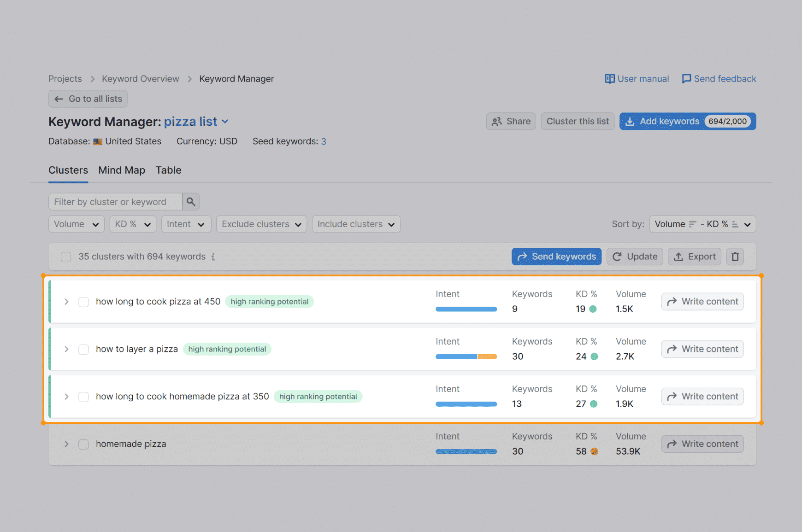Image resolution: width=802 pixels, height=532 pixels.
Task: Check the 'how to layer a pizza' checkbox
Action: 83,349
